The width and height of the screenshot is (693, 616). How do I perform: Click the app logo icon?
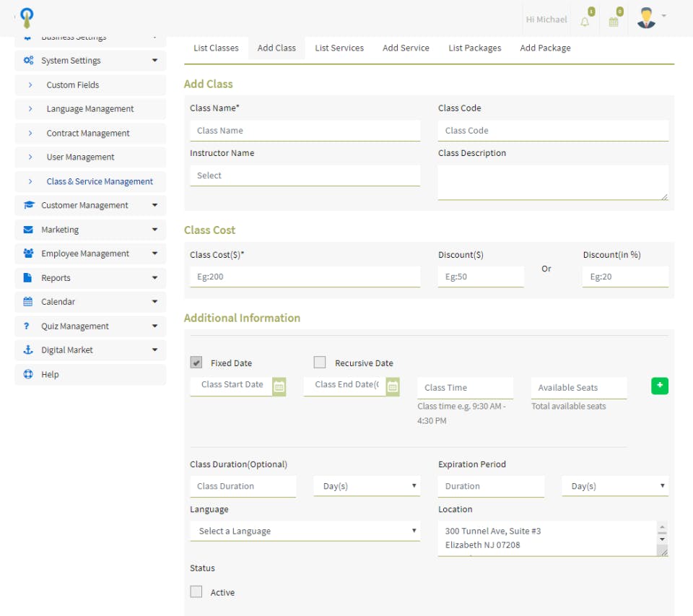click(x=27, y=18)
